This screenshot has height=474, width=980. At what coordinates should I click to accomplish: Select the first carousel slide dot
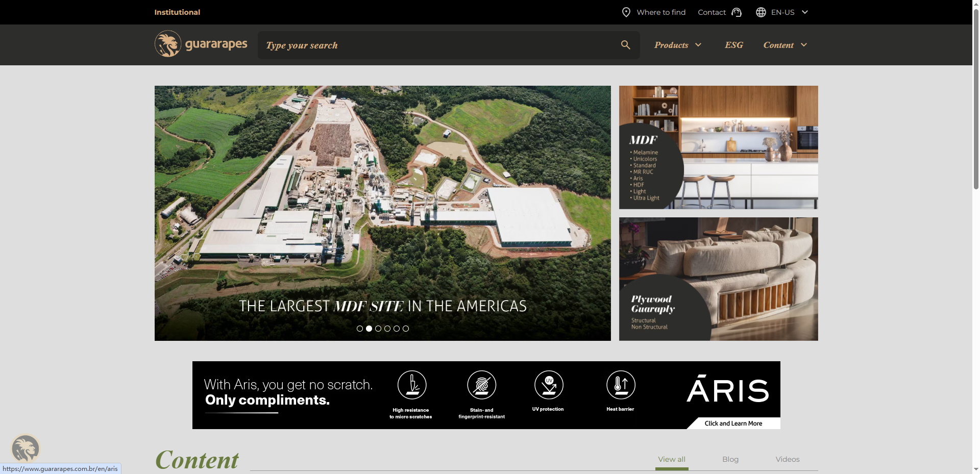click(360, 329)
